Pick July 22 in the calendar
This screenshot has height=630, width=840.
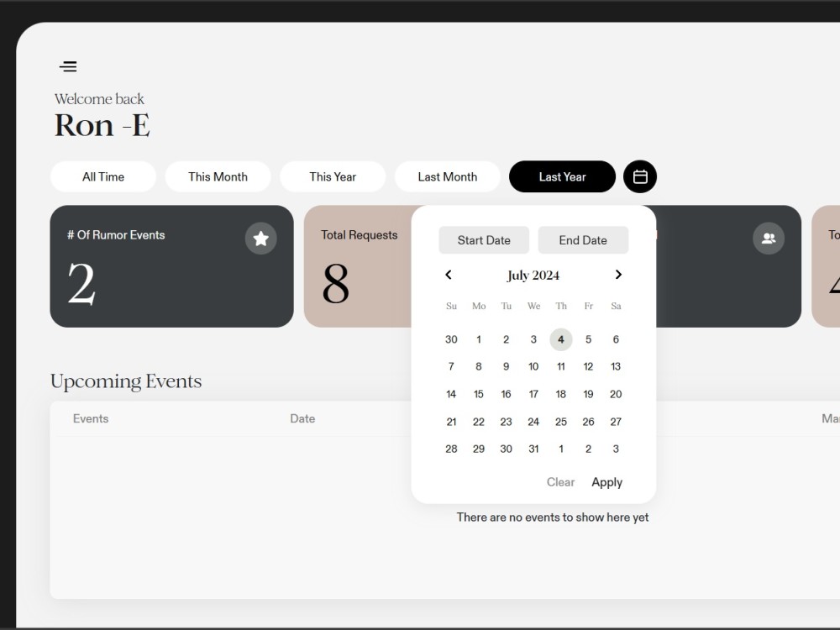click(479, 423)
